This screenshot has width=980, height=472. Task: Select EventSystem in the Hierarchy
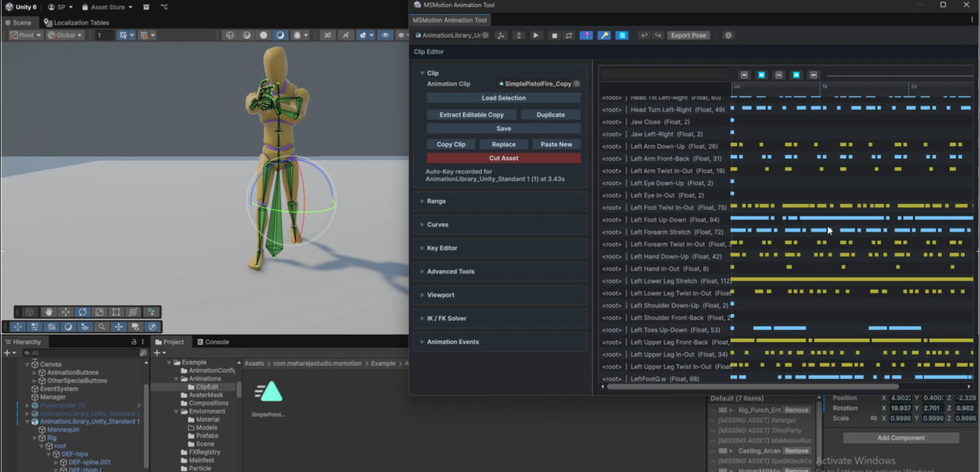pyautogui.click(x=60, y=389)
